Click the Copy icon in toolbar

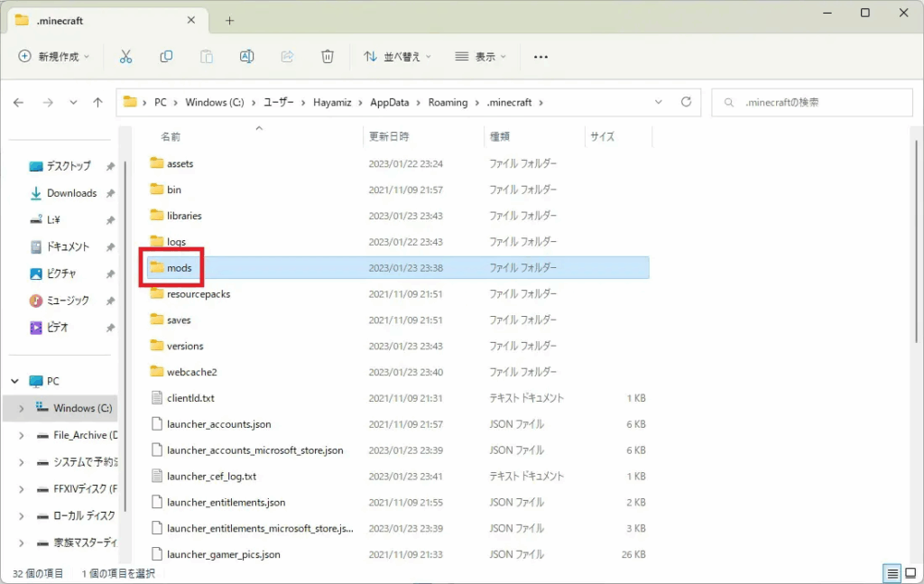[x=166, y=56]
